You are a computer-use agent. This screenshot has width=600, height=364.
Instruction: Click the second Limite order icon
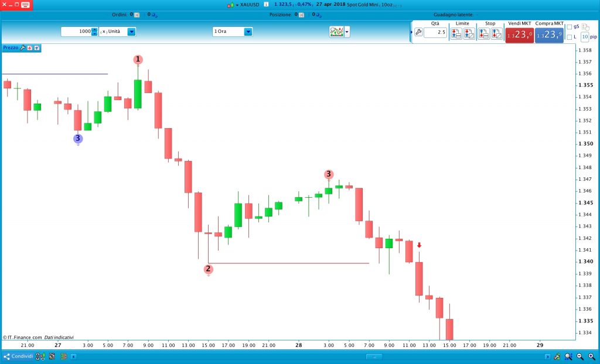tap(469, 33)
